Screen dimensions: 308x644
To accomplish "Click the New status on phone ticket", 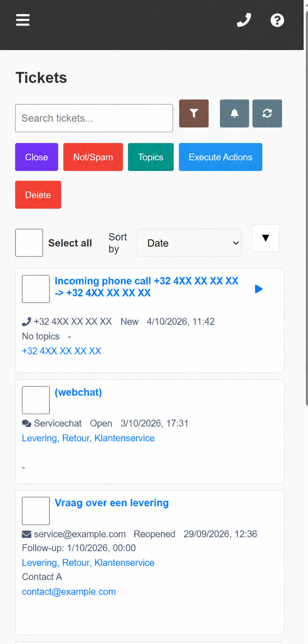I will 130,322.
